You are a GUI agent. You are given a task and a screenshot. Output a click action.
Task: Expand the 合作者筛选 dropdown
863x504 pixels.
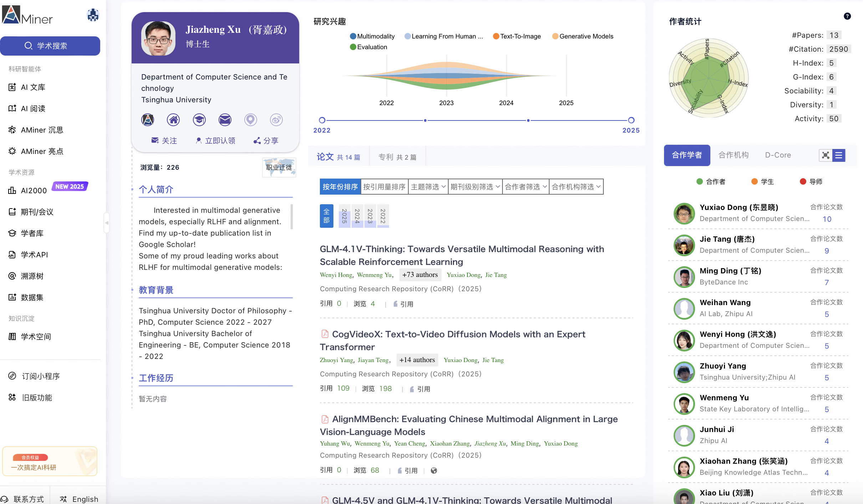[526, 187]
